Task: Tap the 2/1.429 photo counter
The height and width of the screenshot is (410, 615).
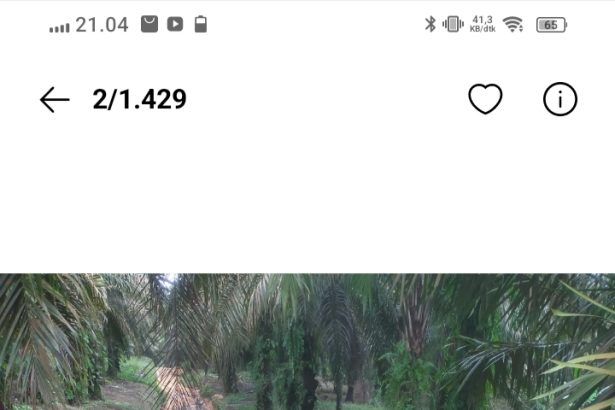Action: coord(139,99)
